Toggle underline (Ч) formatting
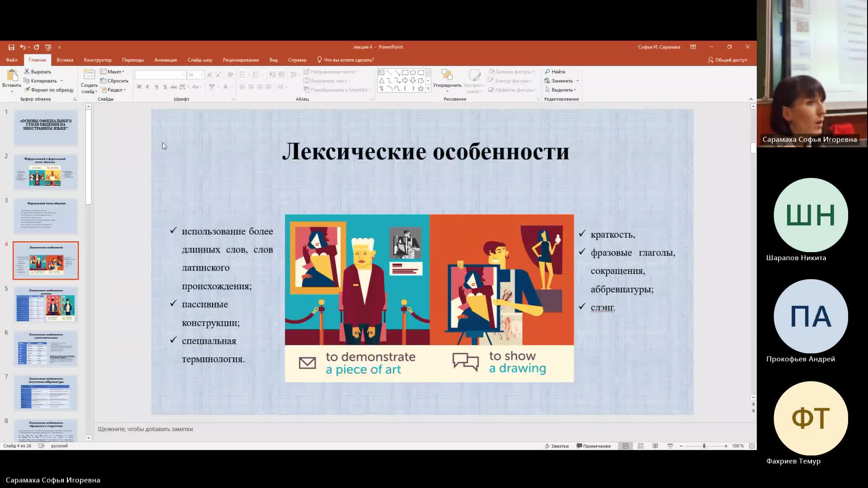The width and height of the screenshot is (868, 488). click(x=156, y=87)
